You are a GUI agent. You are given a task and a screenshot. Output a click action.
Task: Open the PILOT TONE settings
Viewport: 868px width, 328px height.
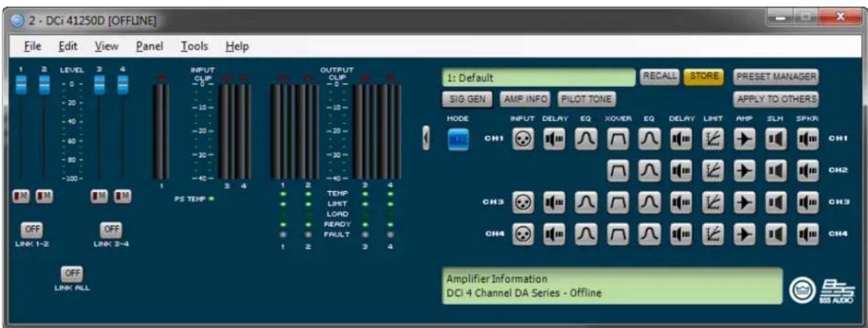(586, 99)
